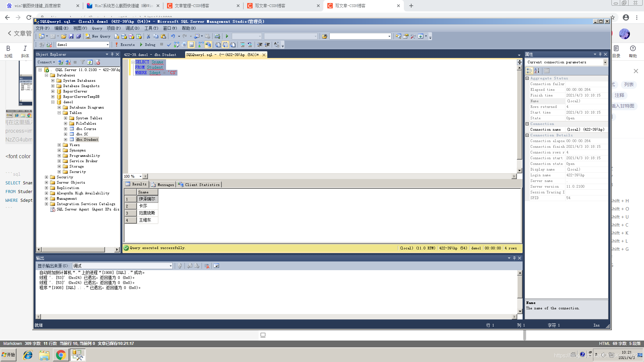Toggle Include Client Statistics icon
The image size is (644, 362).
[208, 45]
